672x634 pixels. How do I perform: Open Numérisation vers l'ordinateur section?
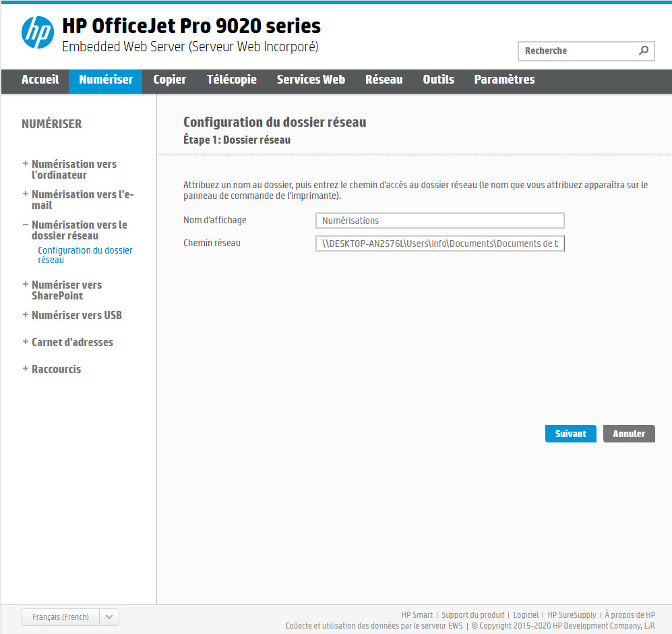pyautogui.click(x=74, y=169)
